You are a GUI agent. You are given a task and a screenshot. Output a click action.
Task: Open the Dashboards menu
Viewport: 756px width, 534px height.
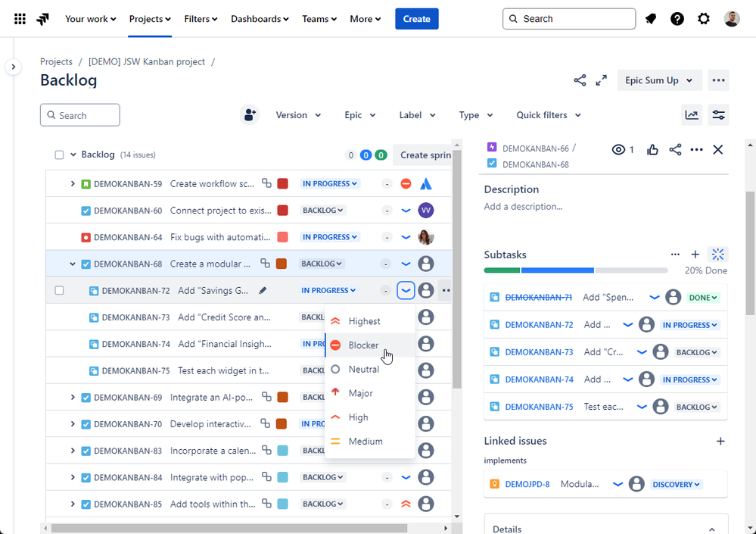click(260, 19)
